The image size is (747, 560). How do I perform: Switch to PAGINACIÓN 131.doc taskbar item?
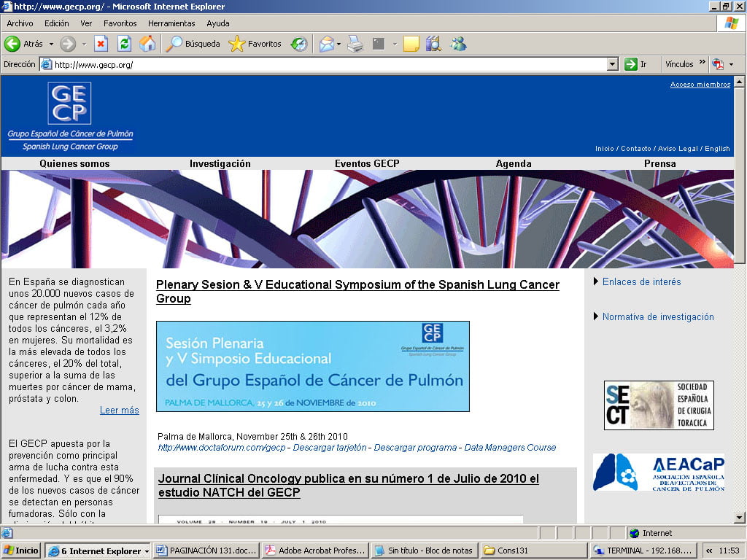207,551
